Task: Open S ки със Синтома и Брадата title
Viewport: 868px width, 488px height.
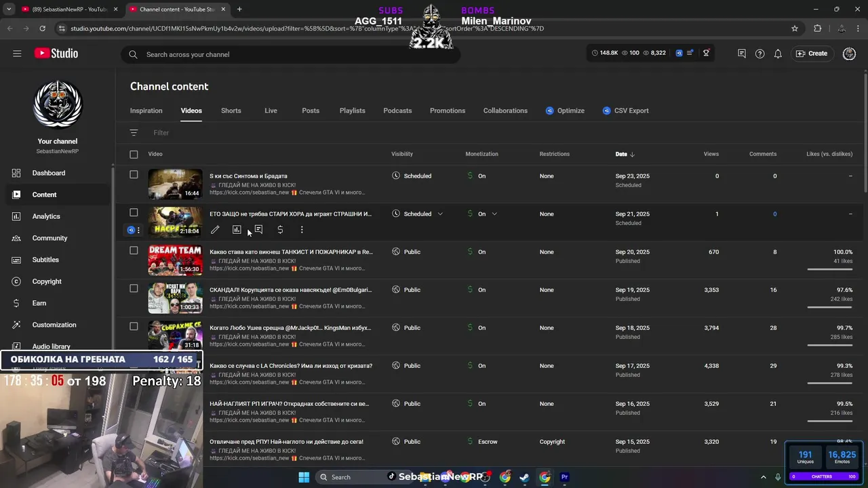Action: coord(248,176)
